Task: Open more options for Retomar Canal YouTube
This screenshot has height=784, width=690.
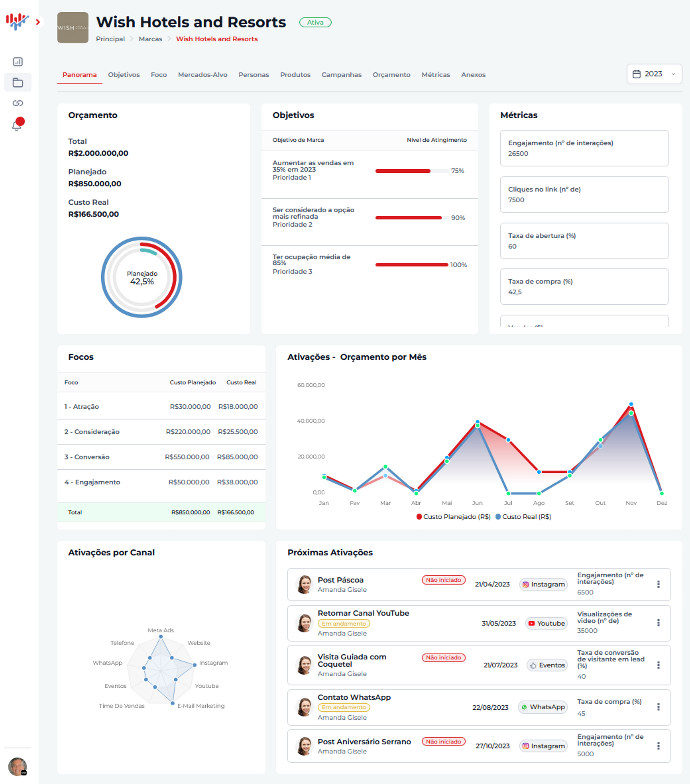Action: click(658, 623)
